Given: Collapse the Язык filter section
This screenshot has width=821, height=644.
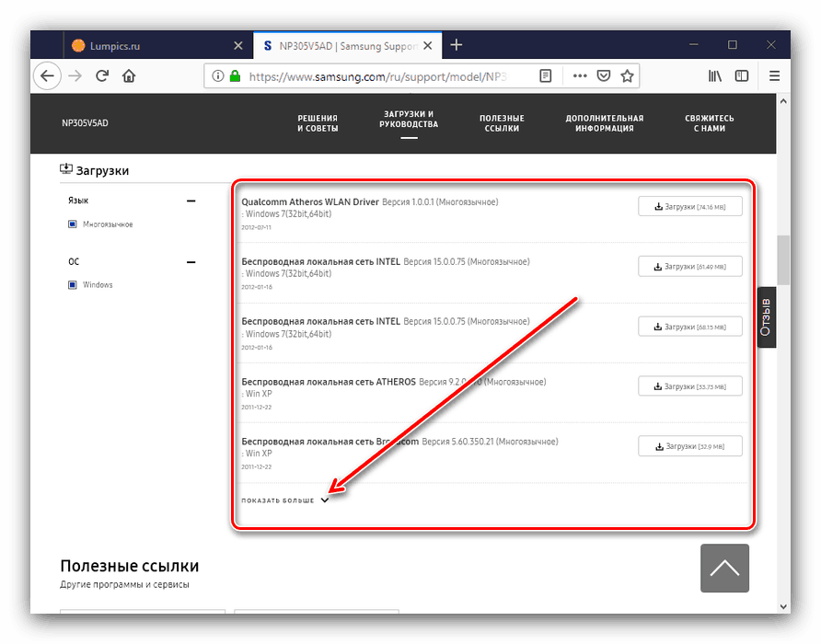Looking at the screenshot, I should point(191,201).
